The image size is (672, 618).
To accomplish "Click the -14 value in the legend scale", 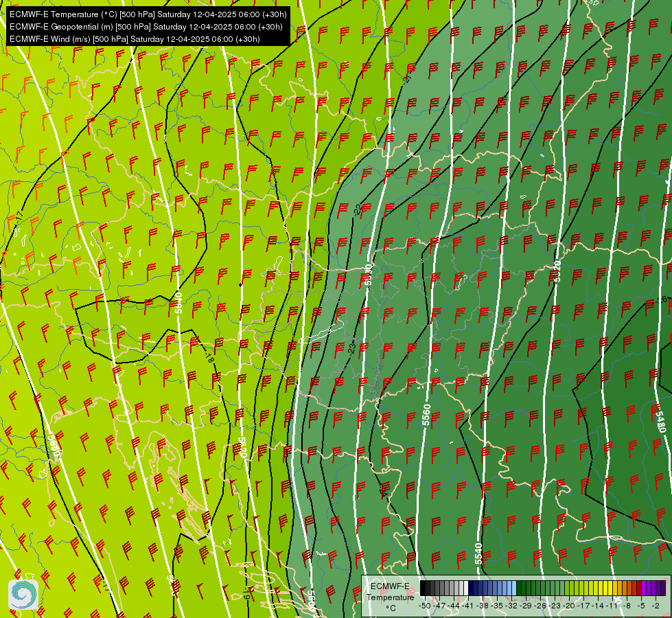I will tap(598, 606).
